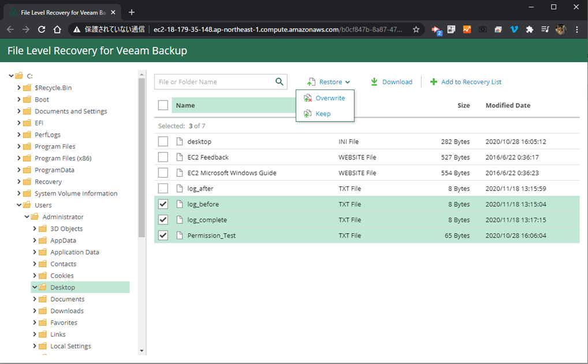Click the folder icon for $Recycle.Bin

click(27, 88)
